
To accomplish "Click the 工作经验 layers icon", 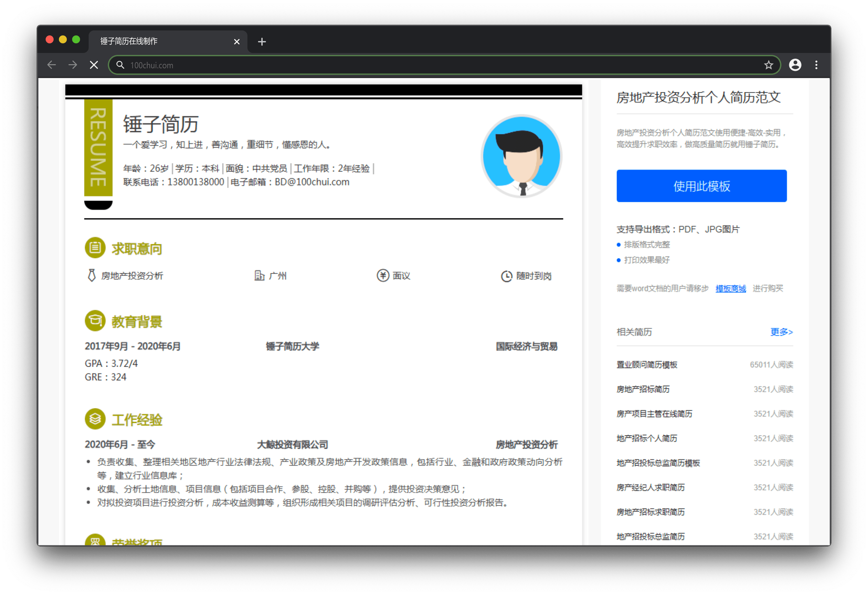I will click(95, 419).
